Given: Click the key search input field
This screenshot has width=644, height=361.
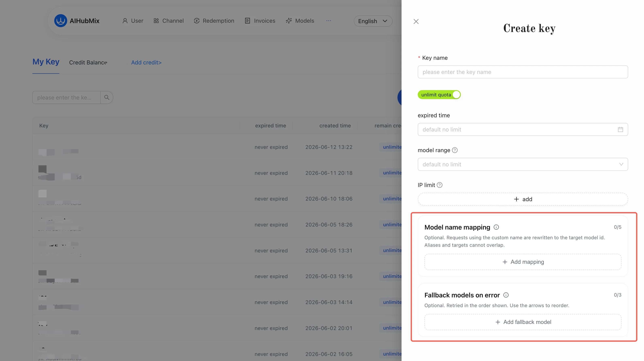Looking at the screenshot, I should (67, 97).
